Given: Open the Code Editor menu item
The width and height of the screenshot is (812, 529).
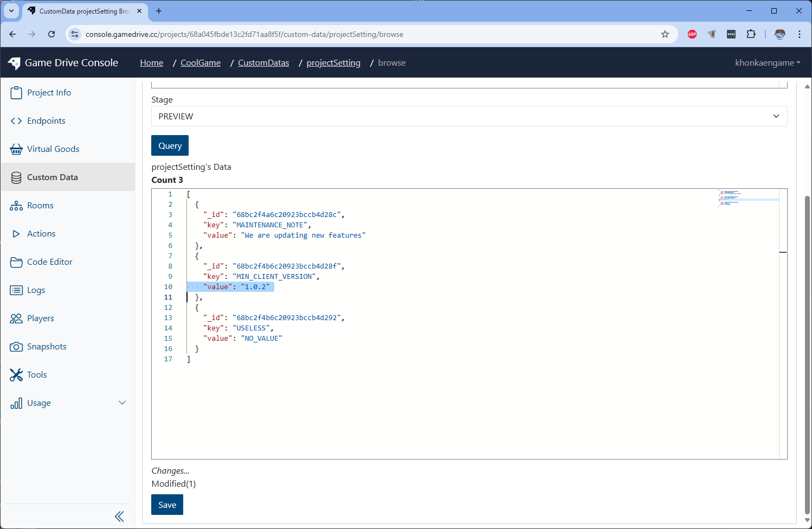Looking at the screenshot, I should point(50,262).
